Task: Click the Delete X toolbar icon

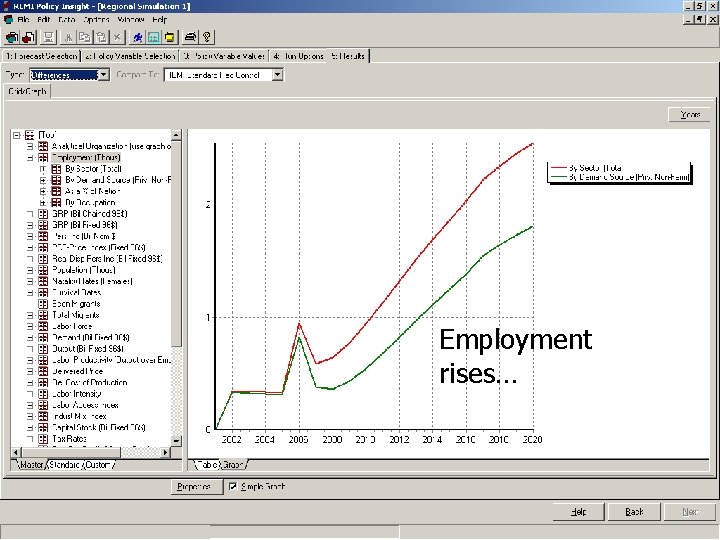Action: (x=117, y=37)
